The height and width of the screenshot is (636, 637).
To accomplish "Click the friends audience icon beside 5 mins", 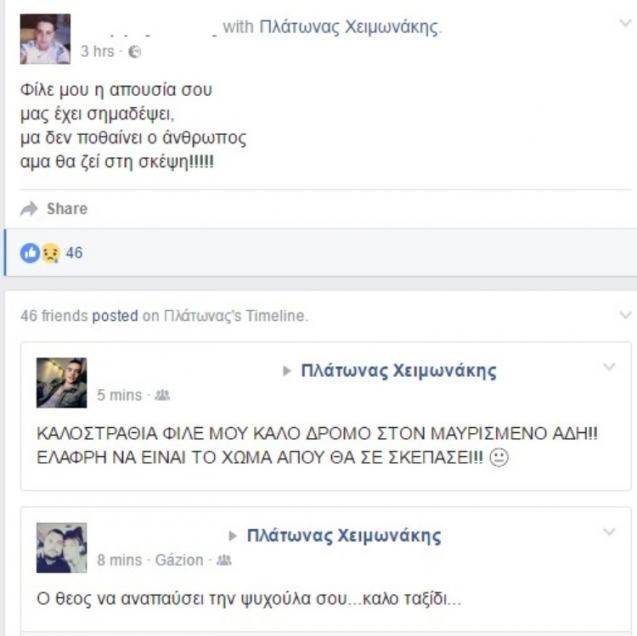I will [x=162, y=395].
